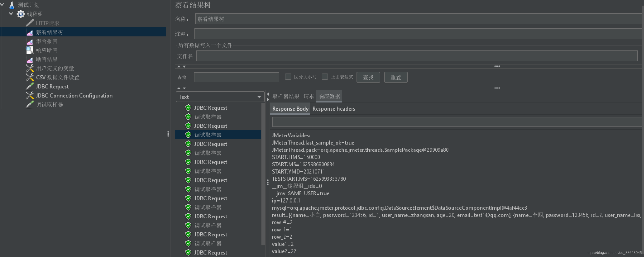Screen dimensions: 644x257
Task: Click the 查找 search button
Action: tap(368, 77)
